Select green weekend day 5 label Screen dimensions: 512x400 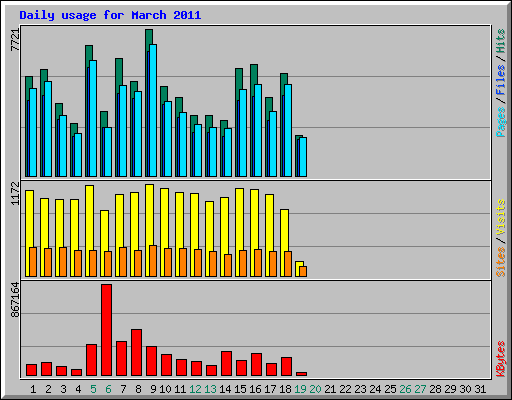point(93,389)
